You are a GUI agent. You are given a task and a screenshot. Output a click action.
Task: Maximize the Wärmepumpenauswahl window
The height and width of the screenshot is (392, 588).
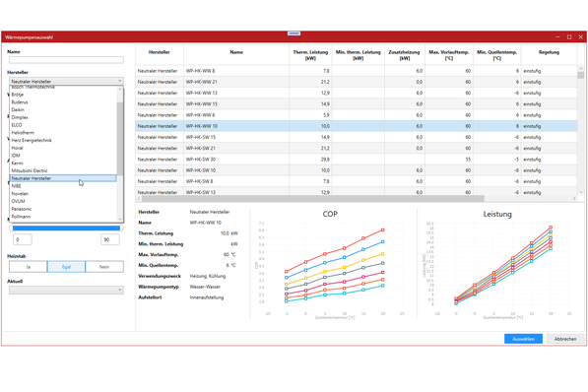(569, 37)
